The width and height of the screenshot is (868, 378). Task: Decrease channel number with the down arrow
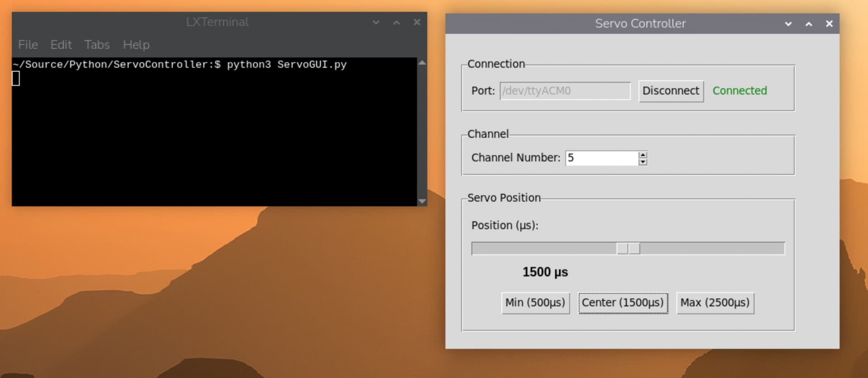pyautogui.click(x=642, y=162)
